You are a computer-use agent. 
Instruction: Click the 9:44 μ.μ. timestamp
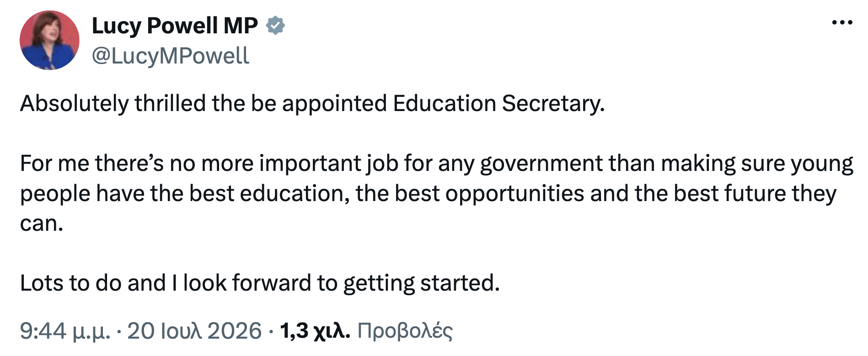click(x=65, y=330)
